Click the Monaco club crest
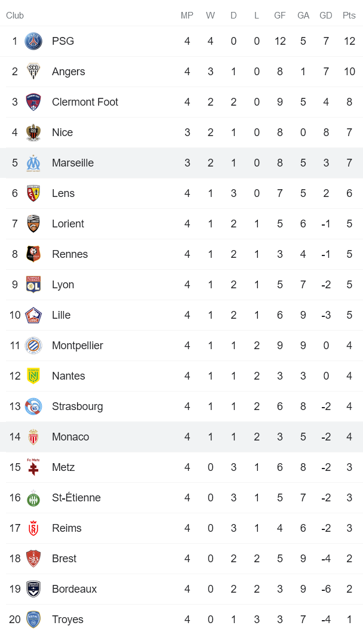The height and width of the screenshot is (644, 363). tap(33, 437)
